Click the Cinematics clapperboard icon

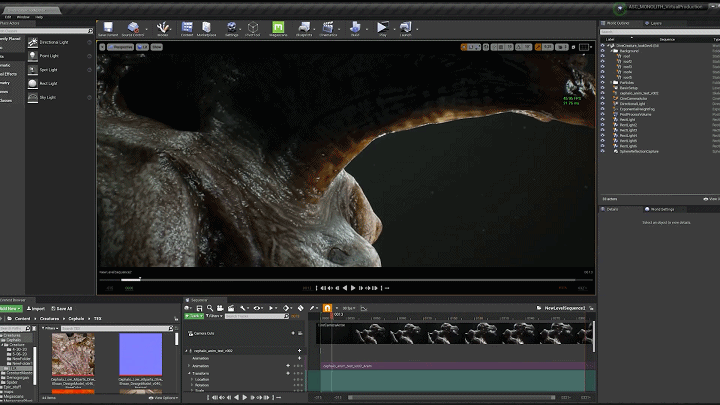(x=328, y=28)
